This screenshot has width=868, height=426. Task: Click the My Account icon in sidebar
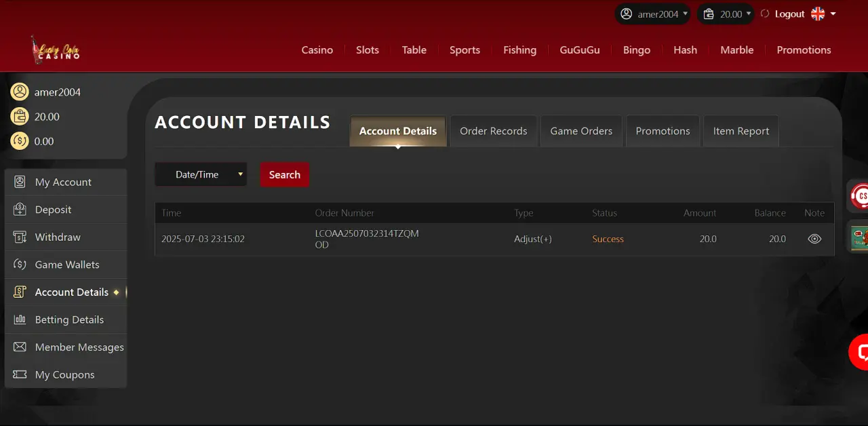[x=20, y=182]
